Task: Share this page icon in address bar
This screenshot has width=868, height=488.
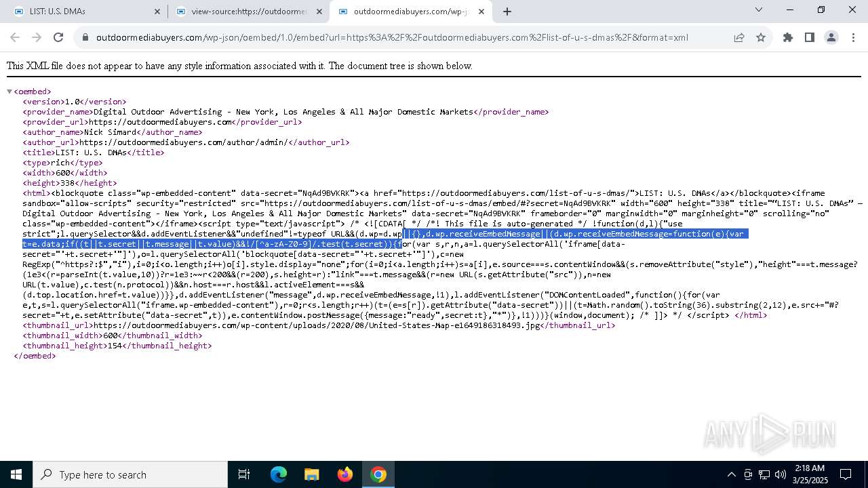Action: pyautogui.click(x=739, y=37)
